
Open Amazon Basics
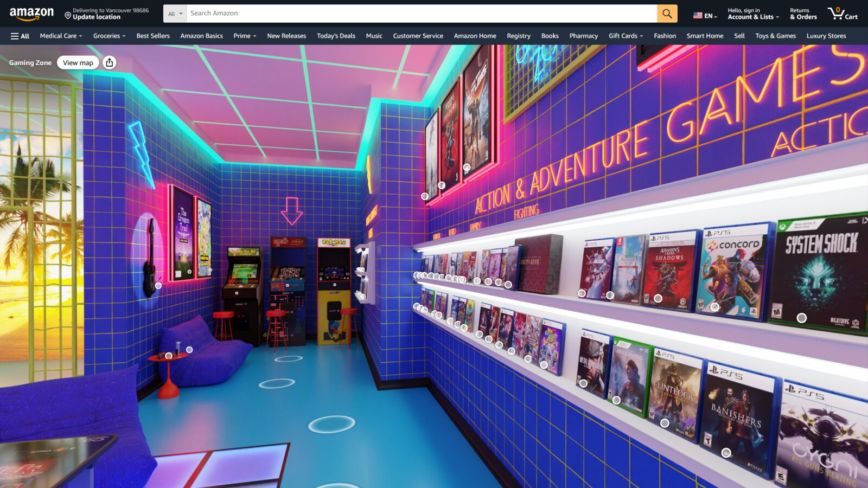[x=201, y=36]
